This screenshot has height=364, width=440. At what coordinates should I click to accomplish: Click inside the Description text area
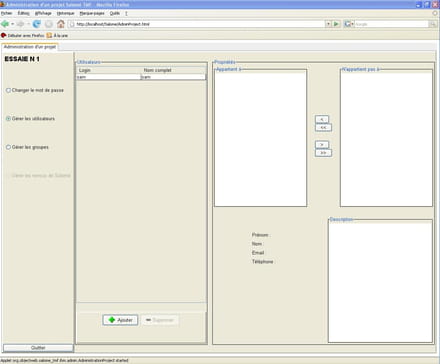pos(380,282)
